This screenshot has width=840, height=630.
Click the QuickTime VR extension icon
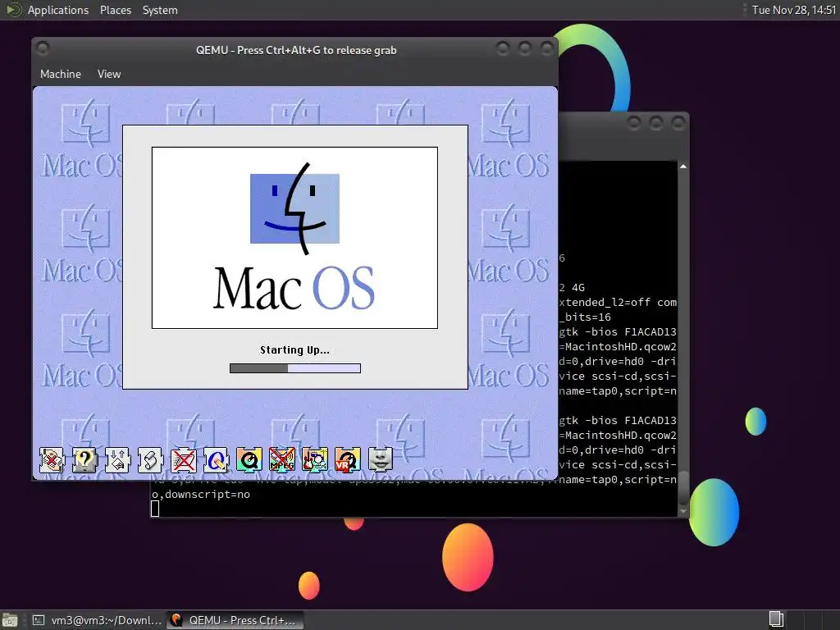click(x=347, y=459)
